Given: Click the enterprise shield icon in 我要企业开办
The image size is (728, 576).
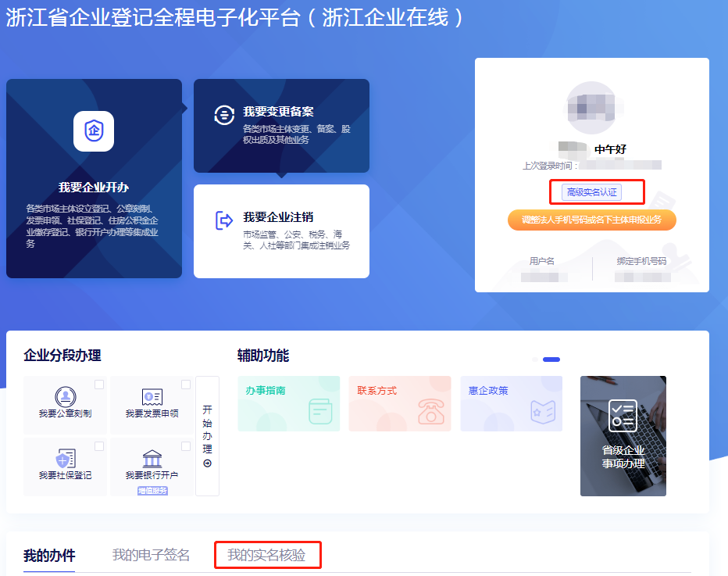Looking at the screenshot, I should pyautogui.click(x=94, y=131).
